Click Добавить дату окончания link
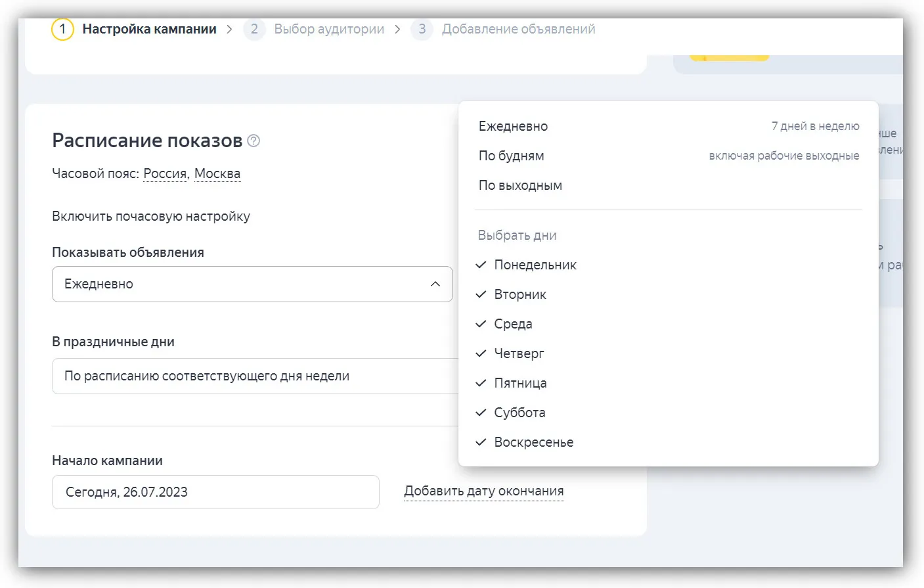This screenshot has height=588, width=924. [484, 491]
